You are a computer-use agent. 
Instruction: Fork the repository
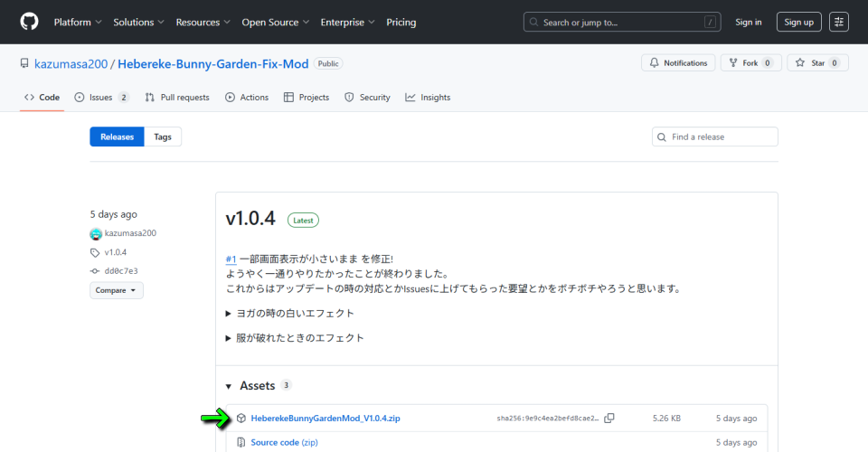(x=750, y=63)
